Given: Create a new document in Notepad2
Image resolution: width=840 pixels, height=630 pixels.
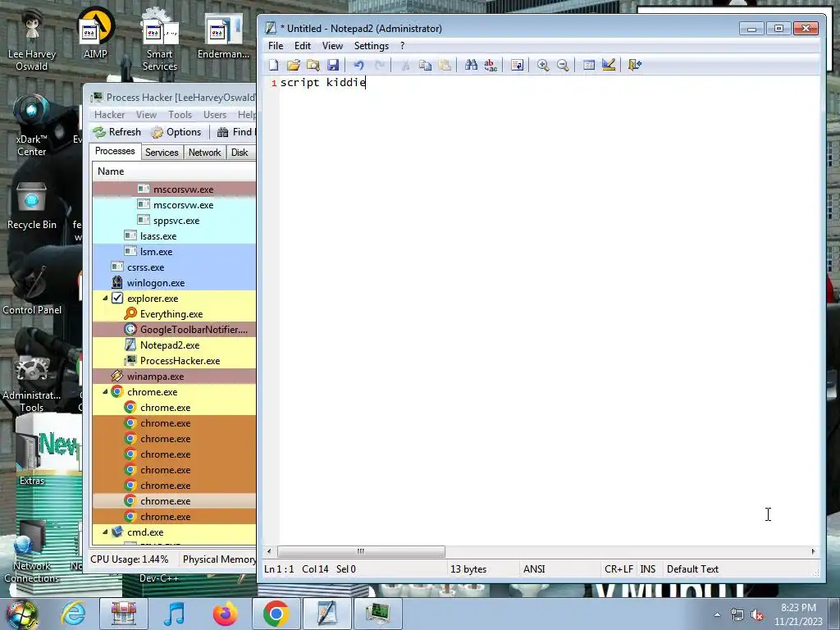Looking at the screenshot, I should point(274,66).
